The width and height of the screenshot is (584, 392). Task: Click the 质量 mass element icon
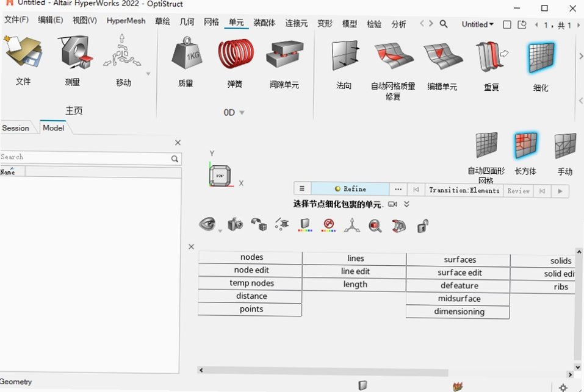186,53
